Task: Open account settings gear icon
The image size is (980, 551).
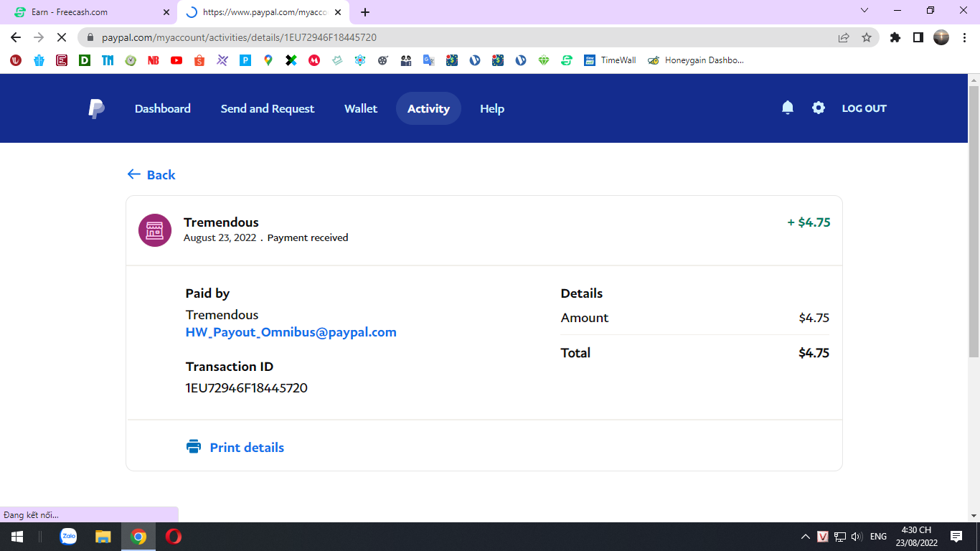Action: [x=819, y=108]
